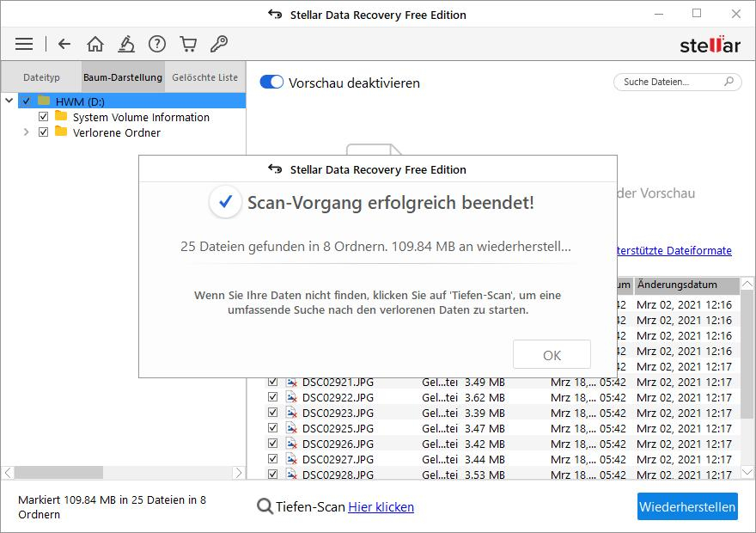Dismiss the scan dialog with OK

(x=552, y=353)
